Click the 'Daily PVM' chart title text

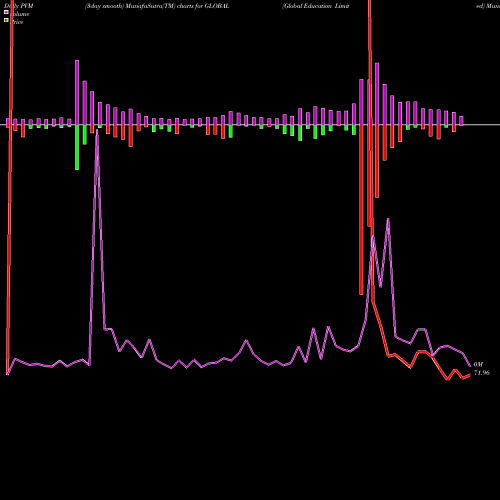point(19,6)
